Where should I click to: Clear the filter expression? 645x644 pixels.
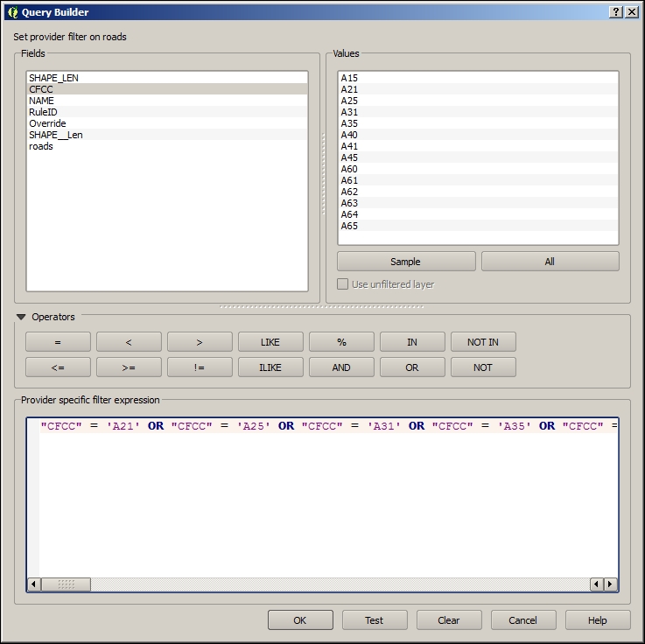point(449,620)
